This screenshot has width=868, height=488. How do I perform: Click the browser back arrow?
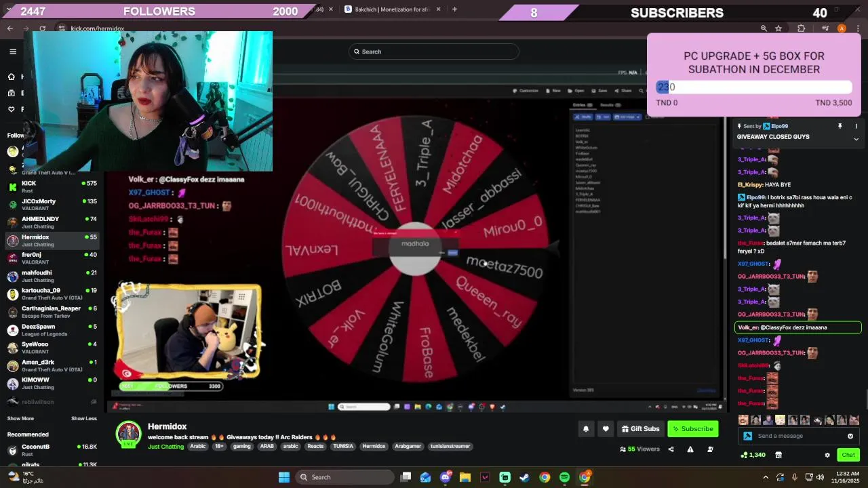(9, 28)
